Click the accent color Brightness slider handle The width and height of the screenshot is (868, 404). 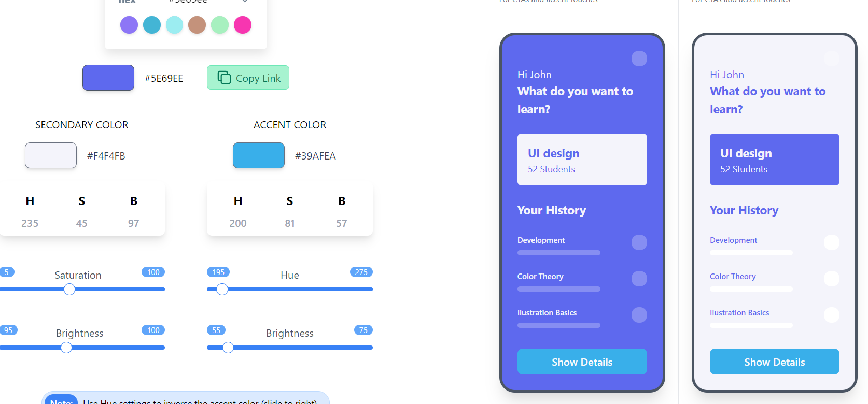click(x=228, y=348)
